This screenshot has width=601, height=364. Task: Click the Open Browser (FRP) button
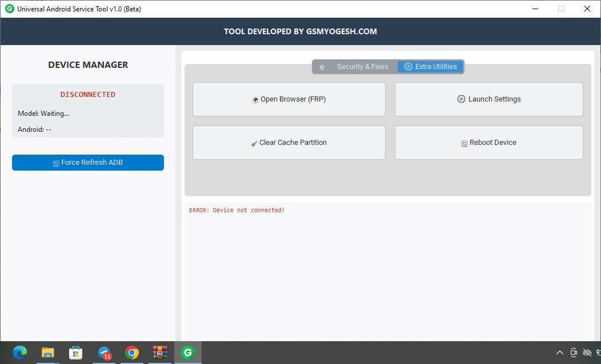289,99
